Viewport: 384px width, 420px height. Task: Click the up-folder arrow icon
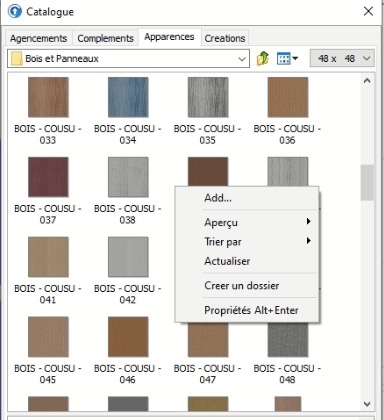pyautogui.click(x=263, y=59)
